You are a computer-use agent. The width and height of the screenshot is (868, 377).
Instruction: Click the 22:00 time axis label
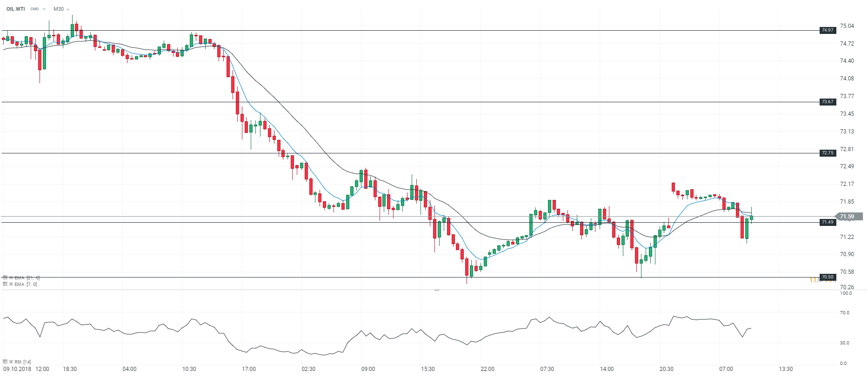(487, 369)
